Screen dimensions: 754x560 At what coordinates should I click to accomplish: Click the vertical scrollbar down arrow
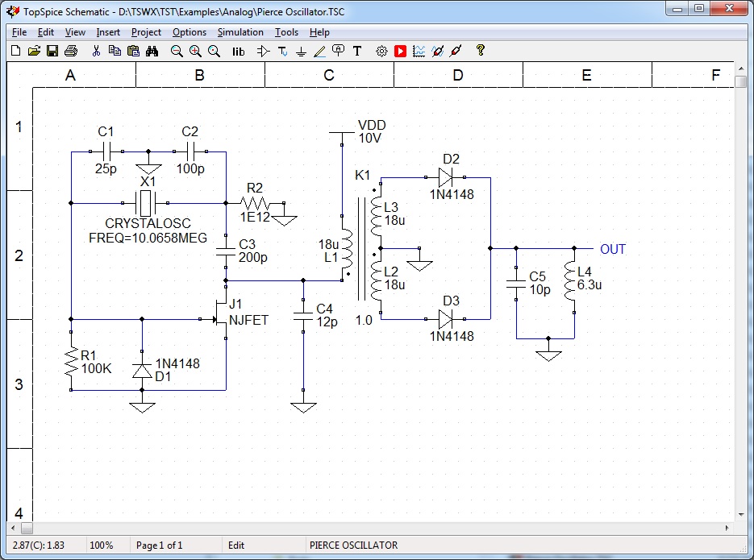point(741,513)
